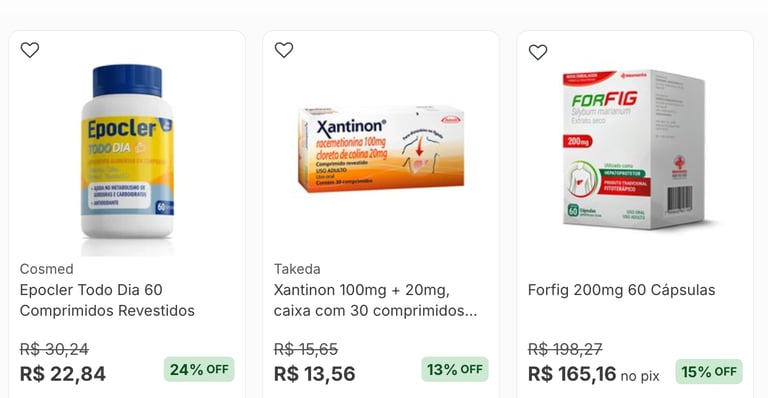Click the 13% OFF discount badge
This screenshot has height=398, width=768.
[455, 369]
